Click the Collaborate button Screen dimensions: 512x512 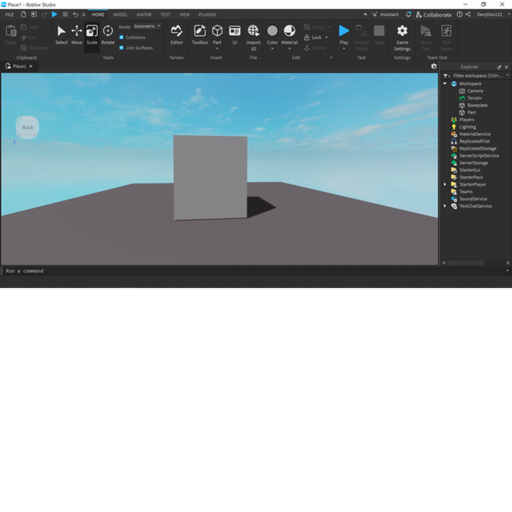click(434, 15)
